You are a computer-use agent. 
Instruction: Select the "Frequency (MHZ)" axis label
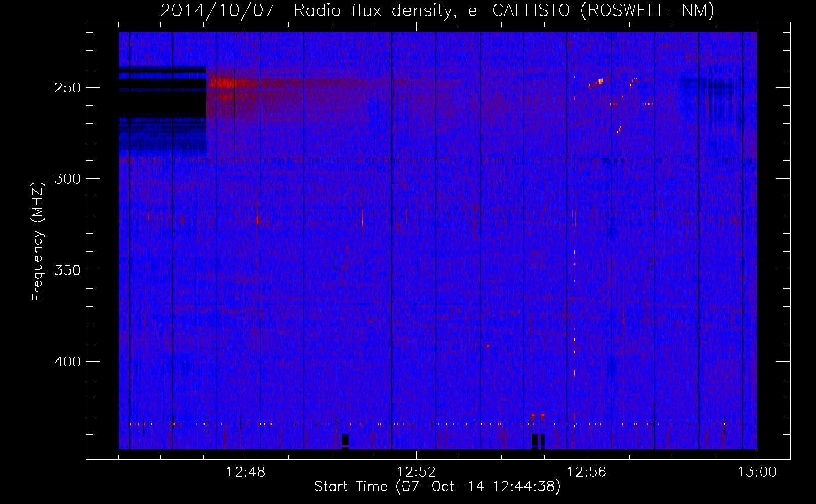(x=38, y=242)
